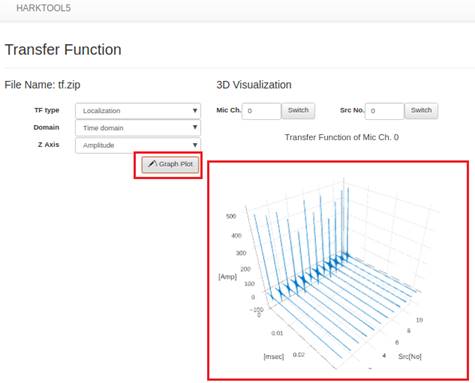
Task: Click Switch button next to Src No.
Action: (x=421, y=110)
